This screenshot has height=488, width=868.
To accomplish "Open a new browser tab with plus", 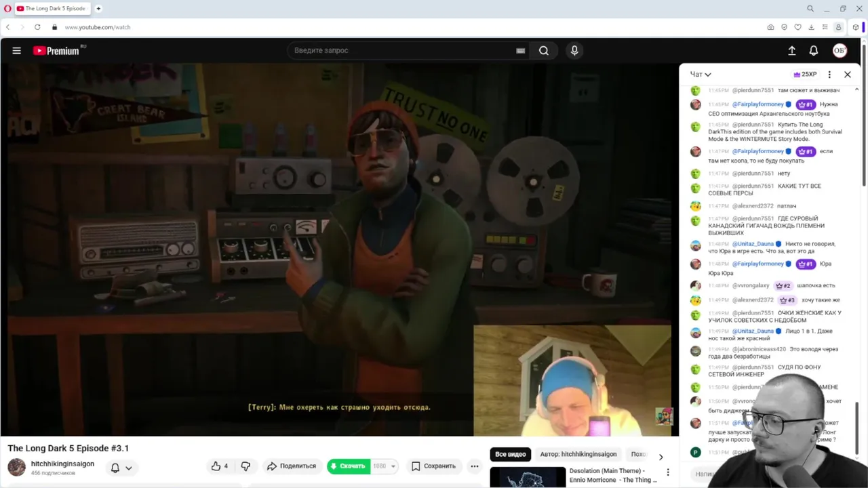I will (x=98, y=8).
